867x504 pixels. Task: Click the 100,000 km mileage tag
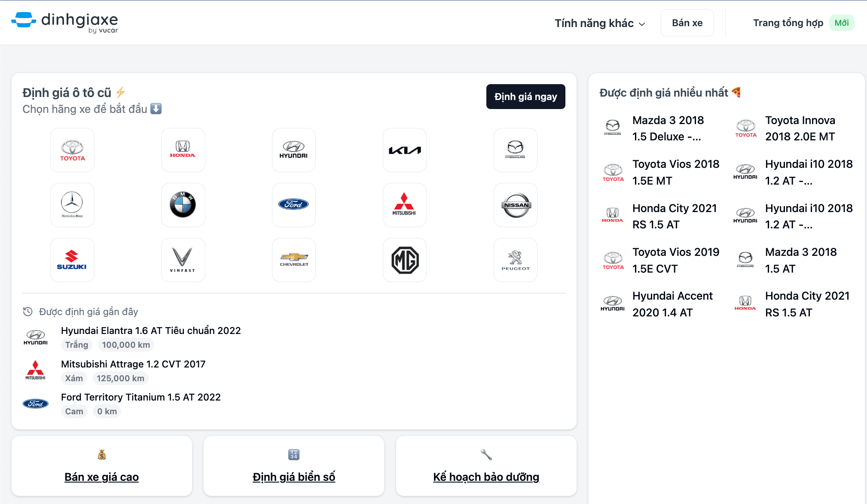click(126, 345)
